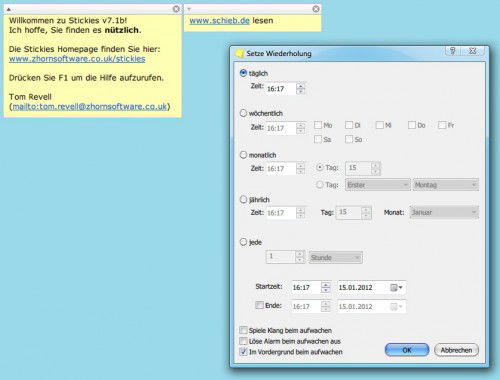Check the Fr weekday checkbox
The image size is (500, 380).
(x=442, y=125)
